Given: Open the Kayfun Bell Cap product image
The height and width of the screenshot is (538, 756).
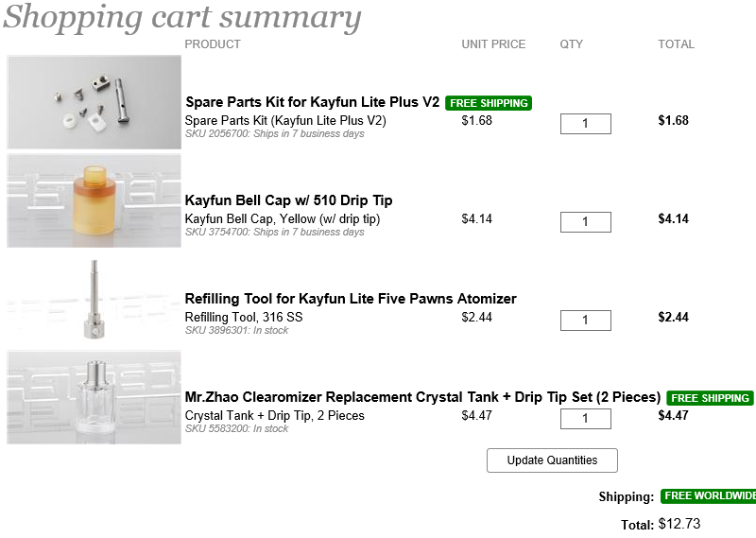Looking at the screenshot, I should [x=94, y=200].
